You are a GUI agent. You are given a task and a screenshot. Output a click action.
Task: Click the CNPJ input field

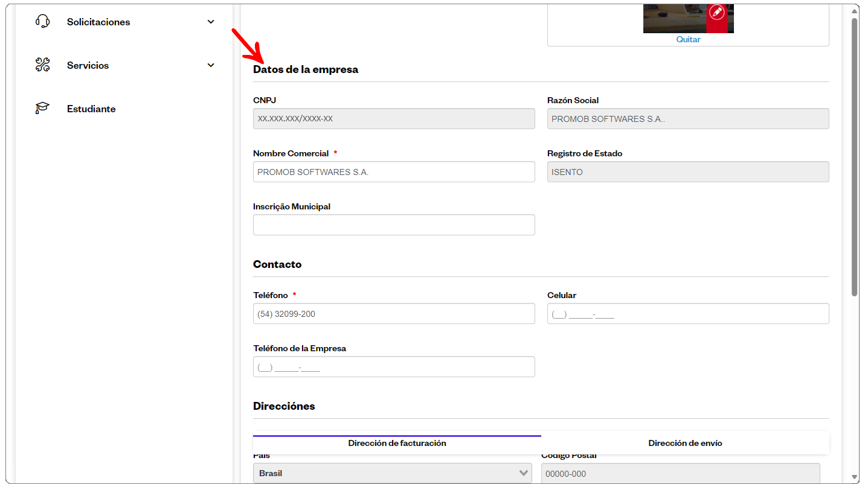coord(394,119)
